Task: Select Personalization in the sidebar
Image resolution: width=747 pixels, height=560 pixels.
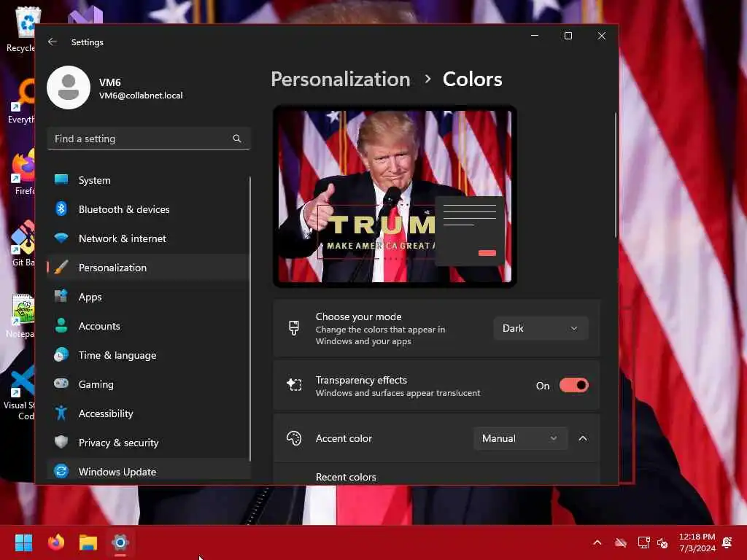Action: point(148,267)
